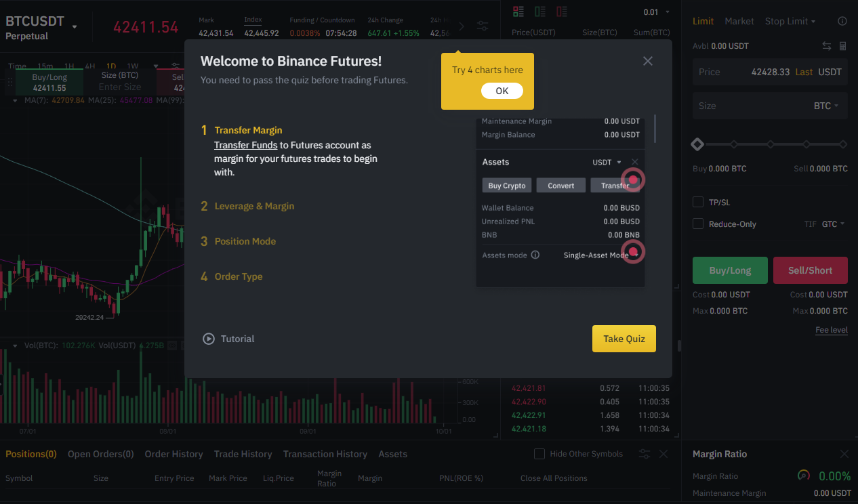Screen dimensions: 858x504
Task: Open the 0.01 price grouping dropdown
Action: (x=656, y=12)
